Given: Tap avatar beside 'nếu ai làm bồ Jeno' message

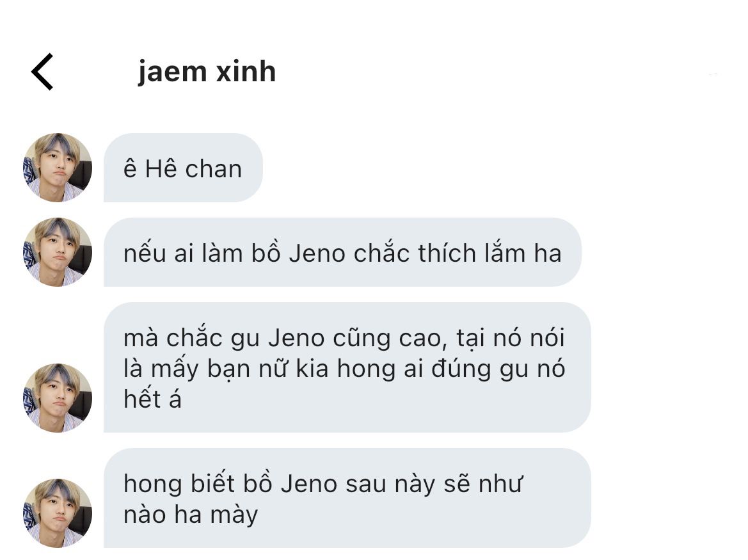Looking at the screenshot, I should pos(57,252).
